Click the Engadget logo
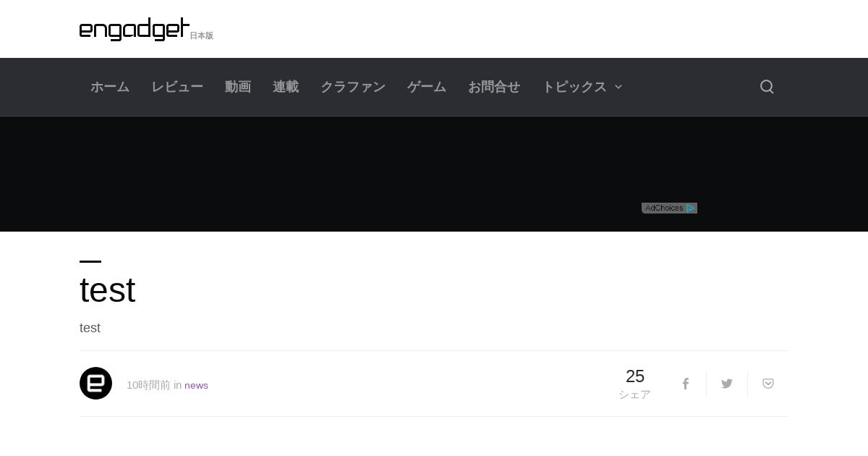868x456 pixels. (135, 29)
